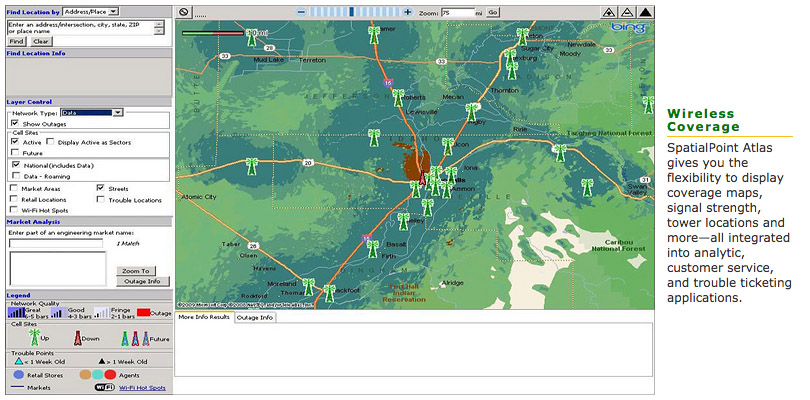Click the cell tower on Highway 20 west
This screenshot has width=810, height=400.
(x=251, y=166)
